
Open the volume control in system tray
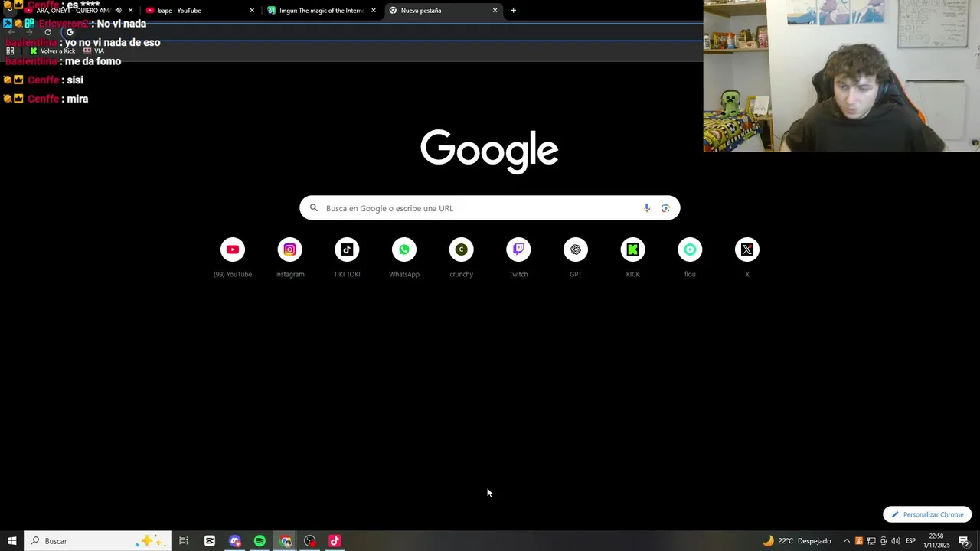895,541
